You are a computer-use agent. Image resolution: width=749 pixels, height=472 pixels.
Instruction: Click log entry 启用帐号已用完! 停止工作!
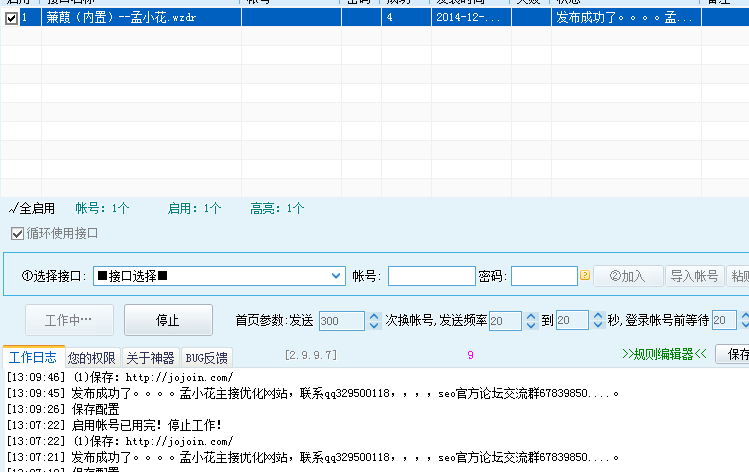point(114,425)
